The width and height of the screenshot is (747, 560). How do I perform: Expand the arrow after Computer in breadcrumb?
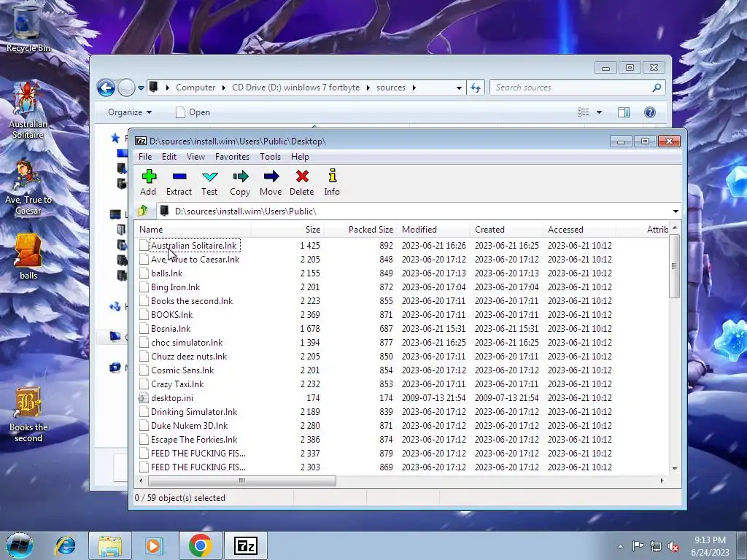click(x=223, y=87)
